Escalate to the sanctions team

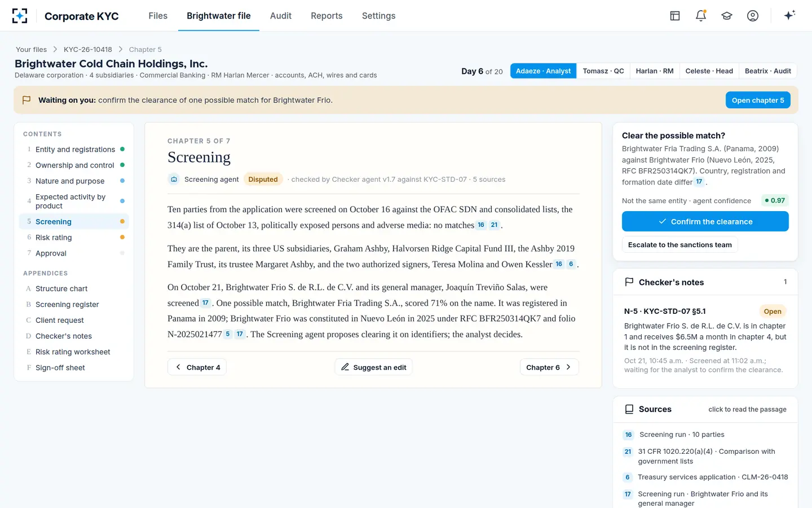680,245
